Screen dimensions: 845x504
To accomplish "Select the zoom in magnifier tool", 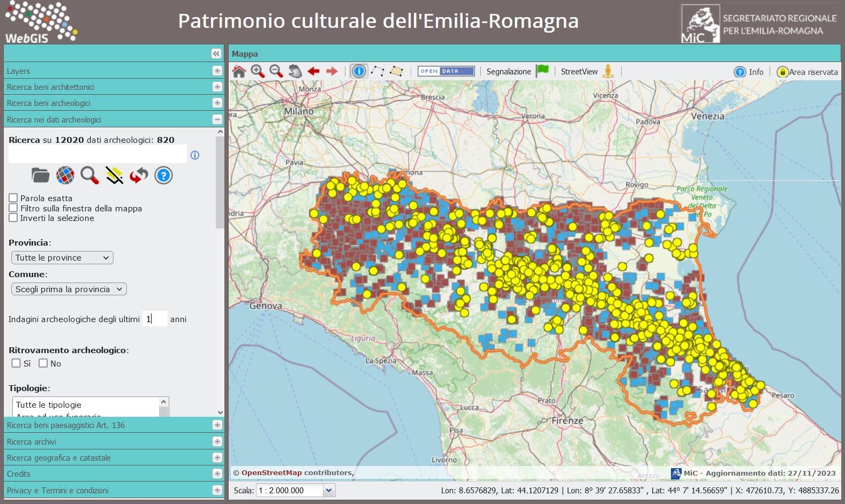I will [x=258, y=71].
